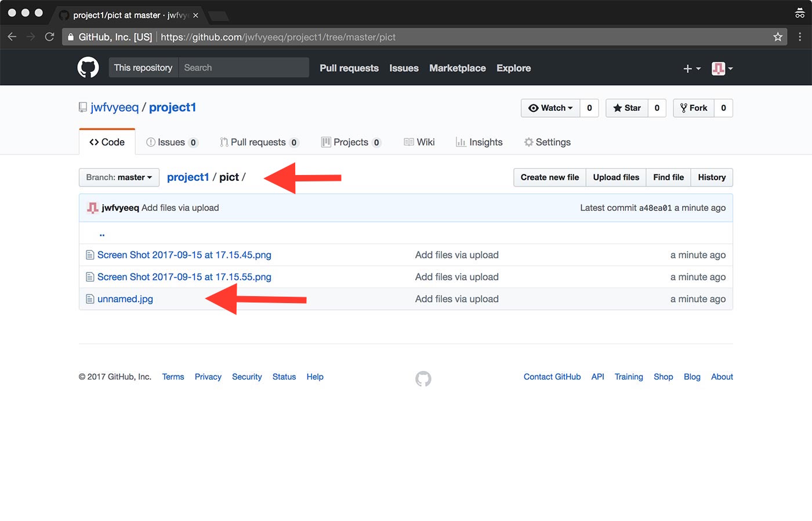
Task: Open the Privacy footer link
Action: [x=208, y=377]
